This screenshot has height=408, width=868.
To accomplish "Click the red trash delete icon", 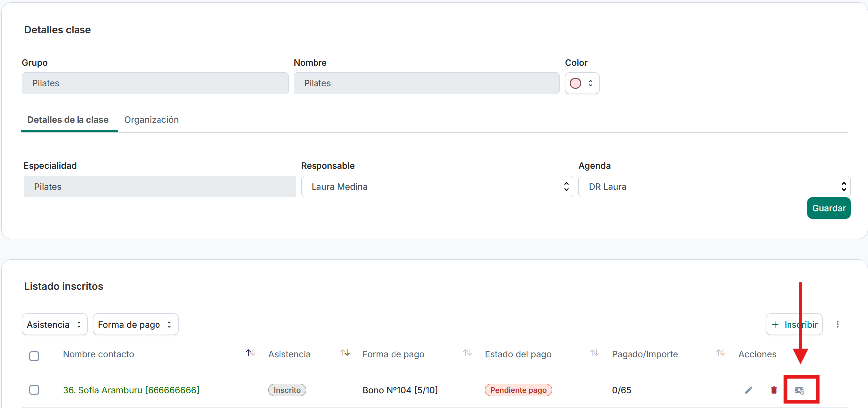I will tap(774, 390).
